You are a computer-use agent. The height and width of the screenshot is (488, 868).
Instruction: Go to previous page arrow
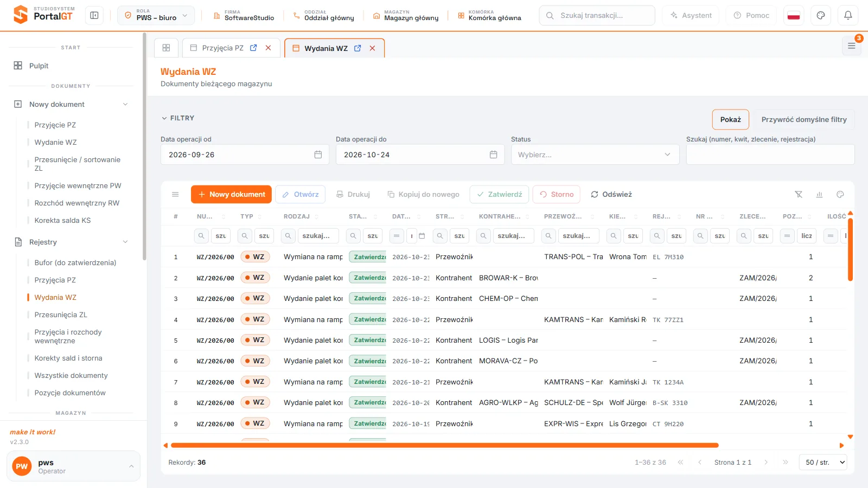pyautogui.click(x=700, y=463)
